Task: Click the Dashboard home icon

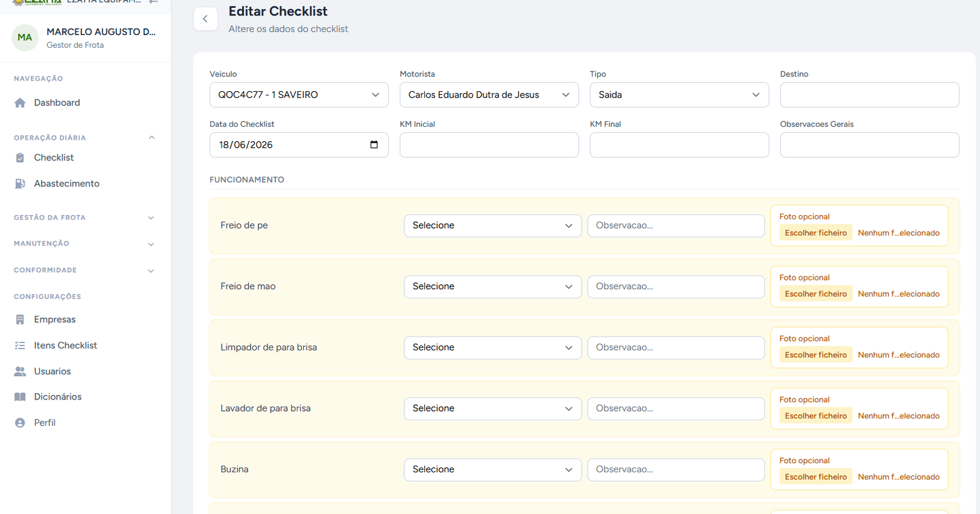Action: pos(20,103)
